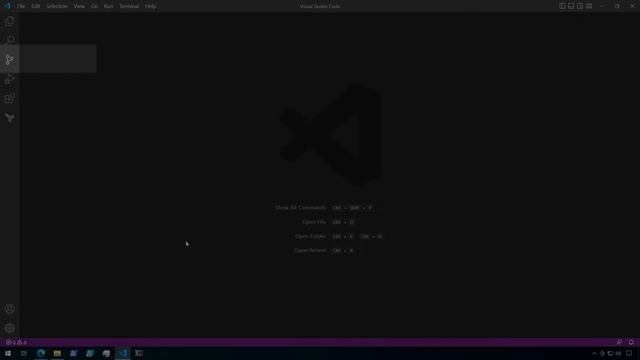Screen dimensions: 640x360
Task: Open the Manage gear icon
Action: [x=10, y=328]
